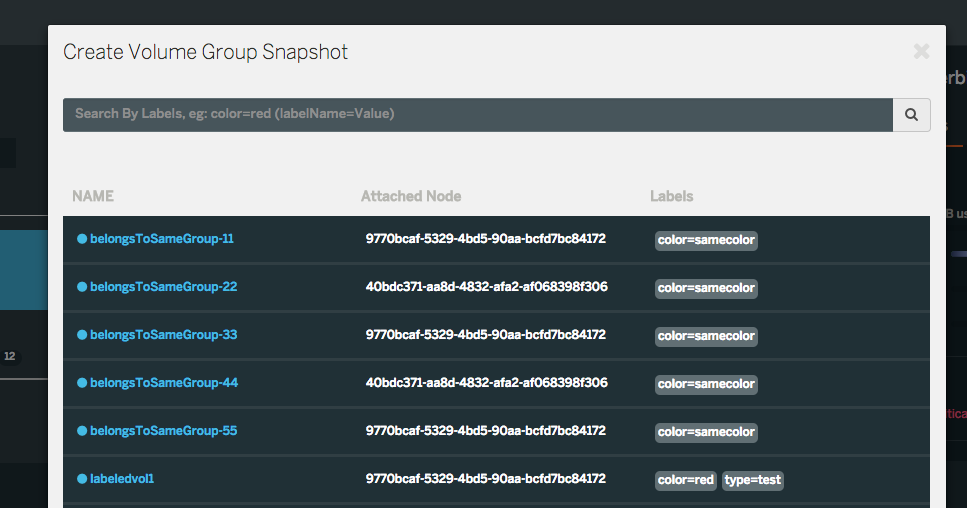Sort by the NAME column header
The width and height of the screenshot is (967, 508).
pyautogui.click(x=93, y=196)
